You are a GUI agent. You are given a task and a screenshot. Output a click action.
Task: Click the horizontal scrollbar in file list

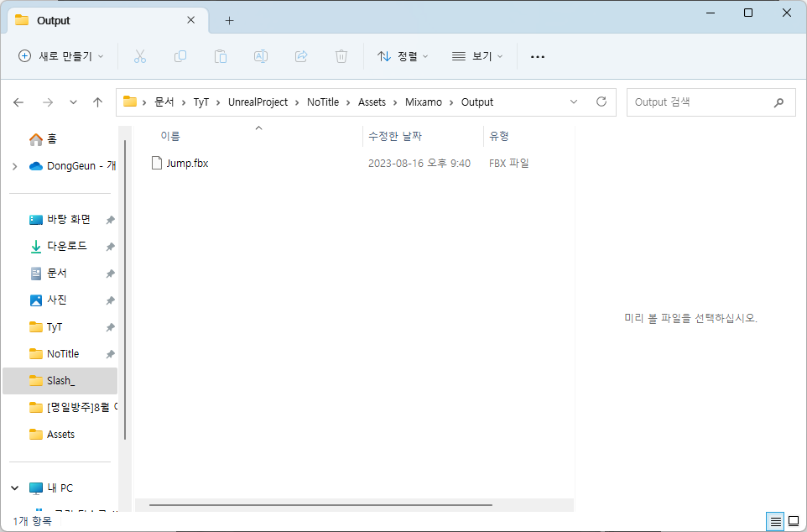point(320,504)
